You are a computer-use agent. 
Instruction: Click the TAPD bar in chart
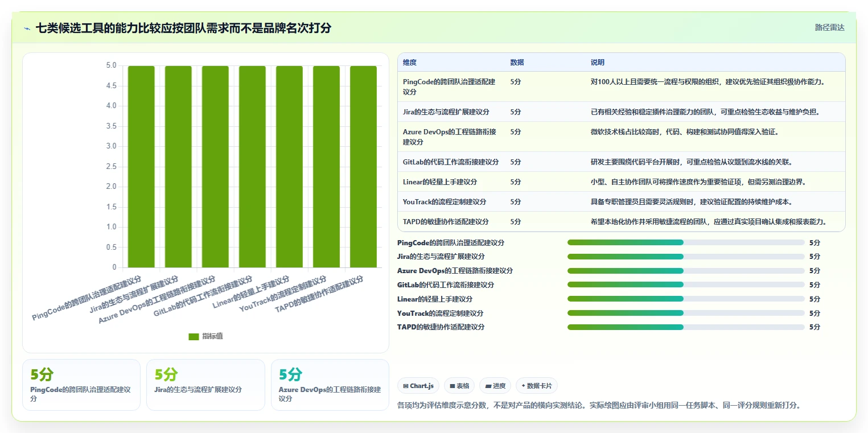(x=363, y=167)
